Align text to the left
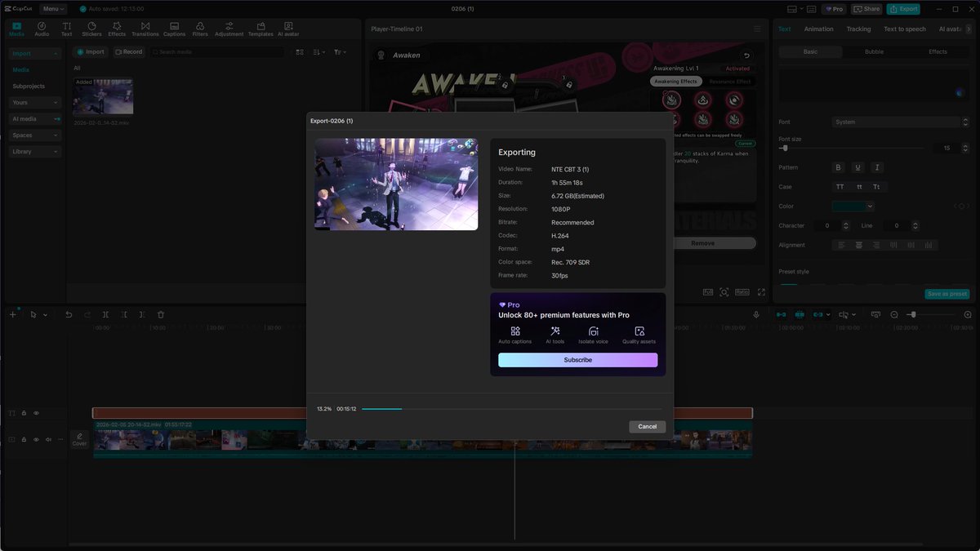Screen dimensions: 980x551 841,245
